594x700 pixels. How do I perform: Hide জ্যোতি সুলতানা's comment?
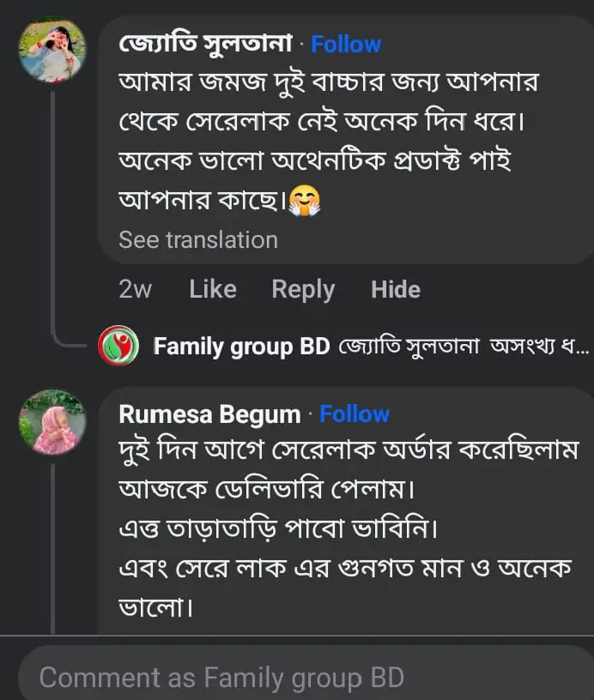click(x=396, y=289)
